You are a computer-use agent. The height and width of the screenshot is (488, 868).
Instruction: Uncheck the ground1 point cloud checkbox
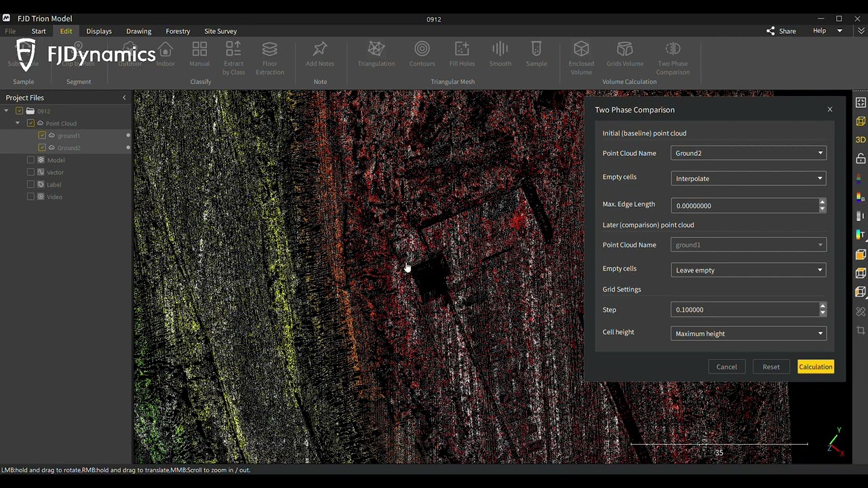coord(42,136)
